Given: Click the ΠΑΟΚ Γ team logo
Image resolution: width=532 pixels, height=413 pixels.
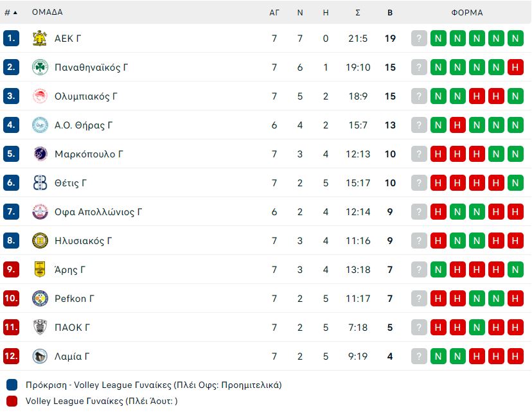Looking at the screenshot, I should 40,328.
